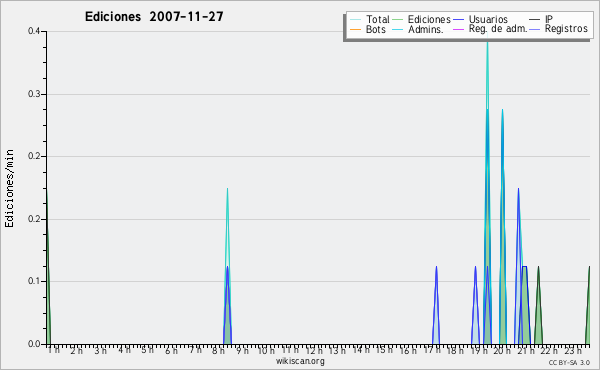Click the CC BY-SA 3.0 license label
Screen dimensions: 600x370
pos(569,363)
